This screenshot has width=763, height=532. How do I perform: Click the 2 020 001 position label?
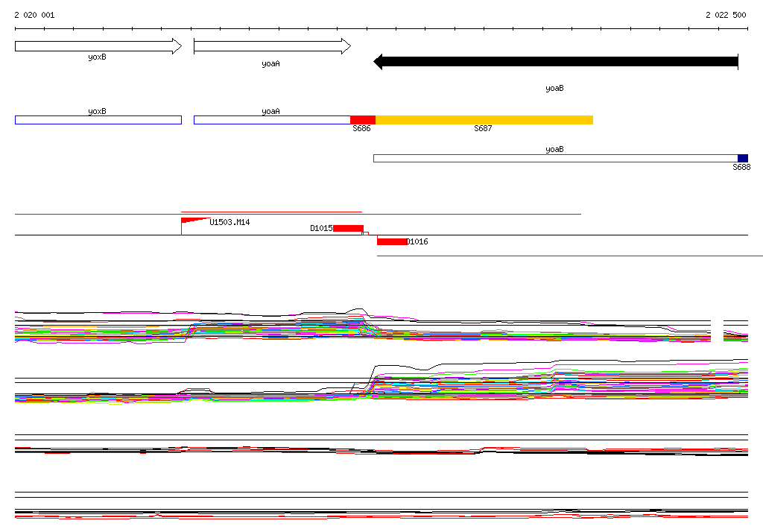pos(34,15)
